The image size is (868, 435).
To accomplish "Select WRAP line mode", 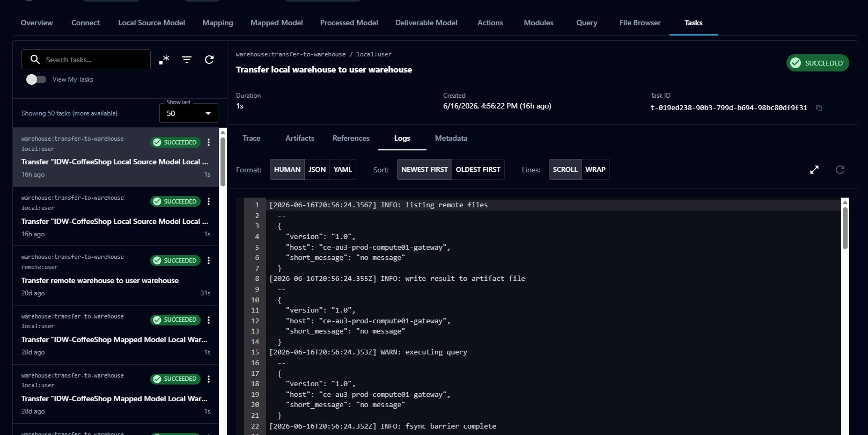I will 595,170.
